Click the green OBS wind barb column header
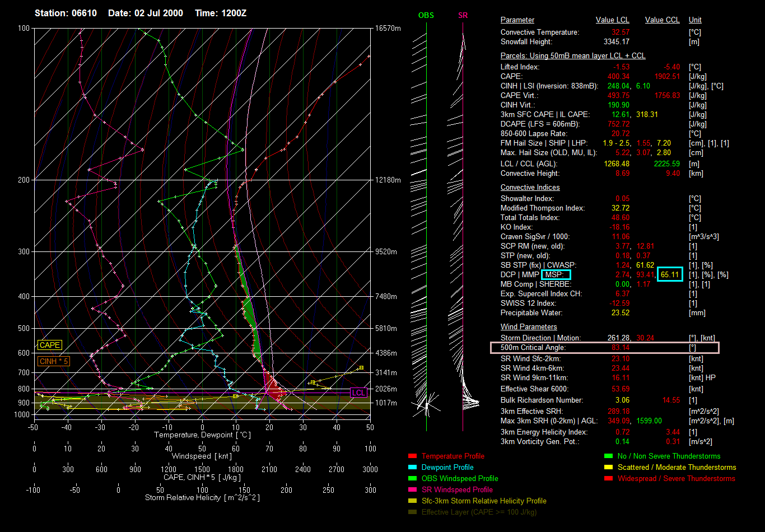The height and width of the screenshot is (532, 765). (x=426, y=15)
